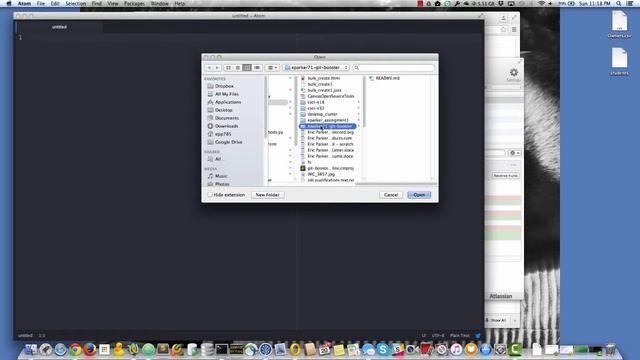This screenshot has height=360, width=640.
Task: Select the CanvasOpenSourceTools folder
Action: [x=331, y=96]
